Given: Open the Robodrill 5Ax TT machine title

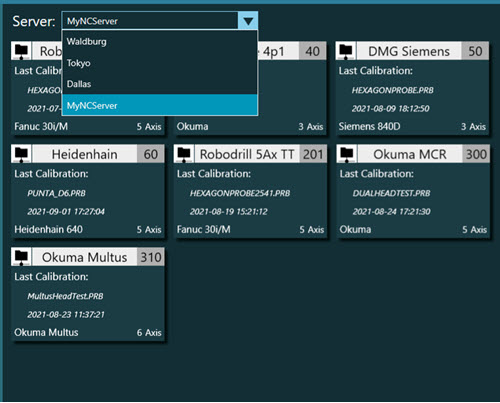Looking at the screenshot, I should (247, 154).
